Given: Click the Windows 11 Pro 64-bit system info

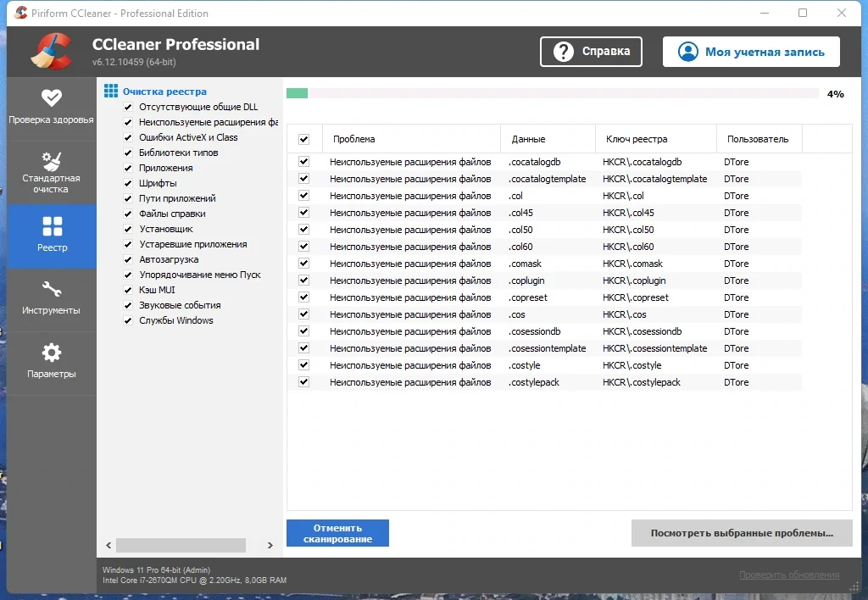Looking at the screenshot, I should click(156, 569).
